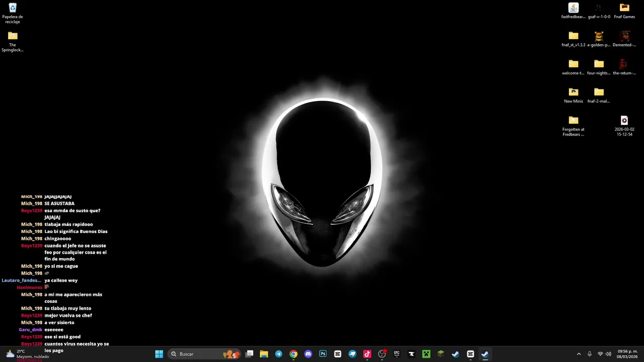Open the Wi-Fi network tray icon

point(600,354)
